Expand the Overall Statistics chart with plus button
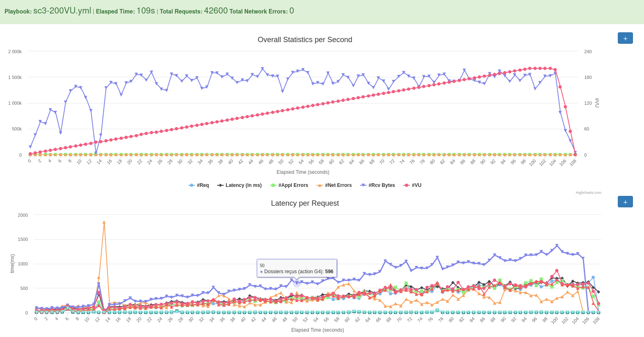Image resolution: width=644 pixels, height=337 pixels. point(625,38)
